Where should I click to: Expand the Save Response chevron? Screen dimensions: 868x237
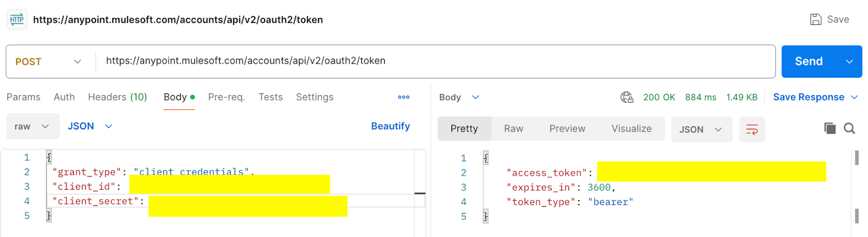pos(854,97)
